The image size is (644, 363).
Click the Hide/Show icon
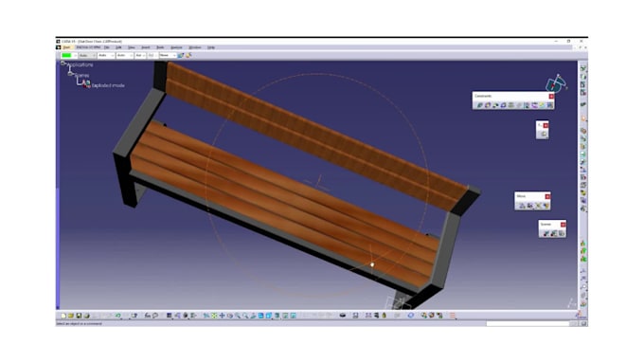(285, 316)
